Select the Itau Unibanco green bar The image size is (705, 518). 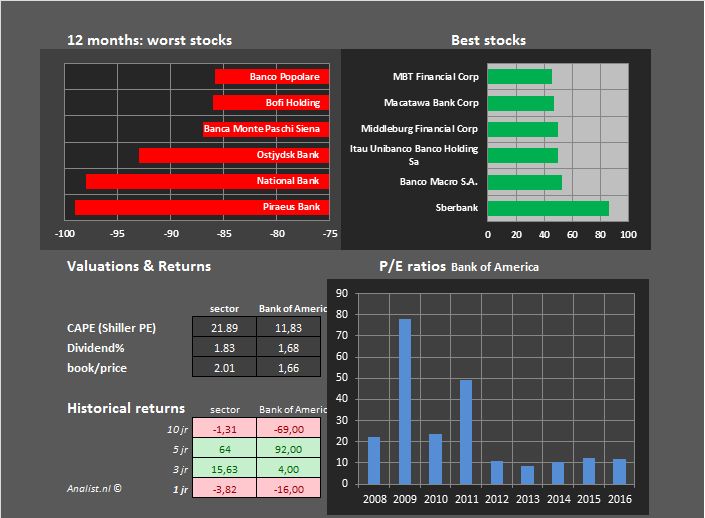click(x=523, y=156)
